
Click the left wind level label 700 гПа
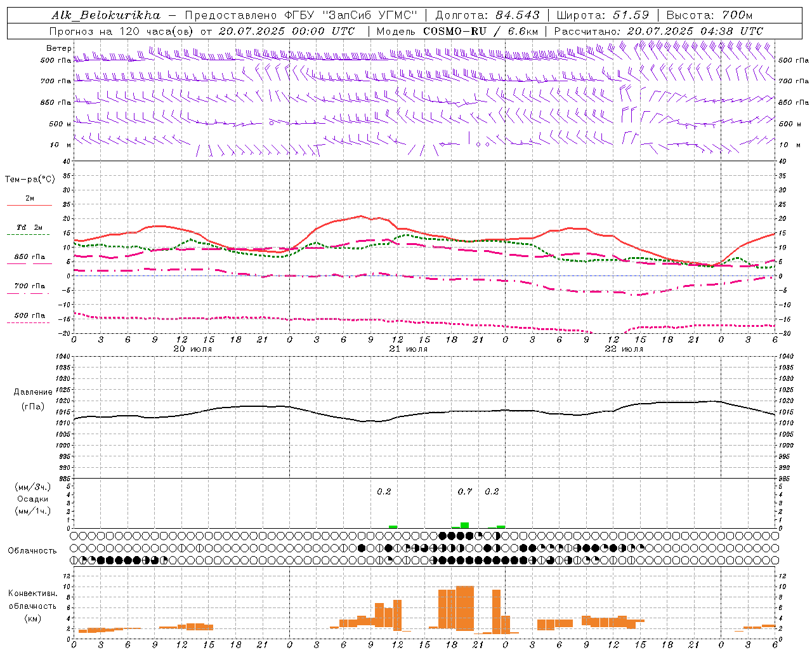click(x=56, y=81)
